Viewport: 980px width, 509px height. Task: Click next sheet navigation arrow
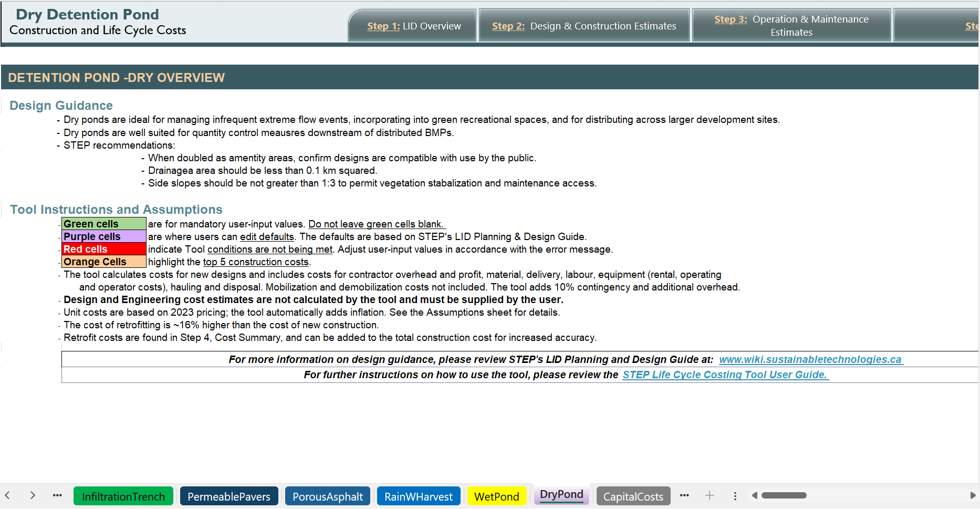[33, 495]
